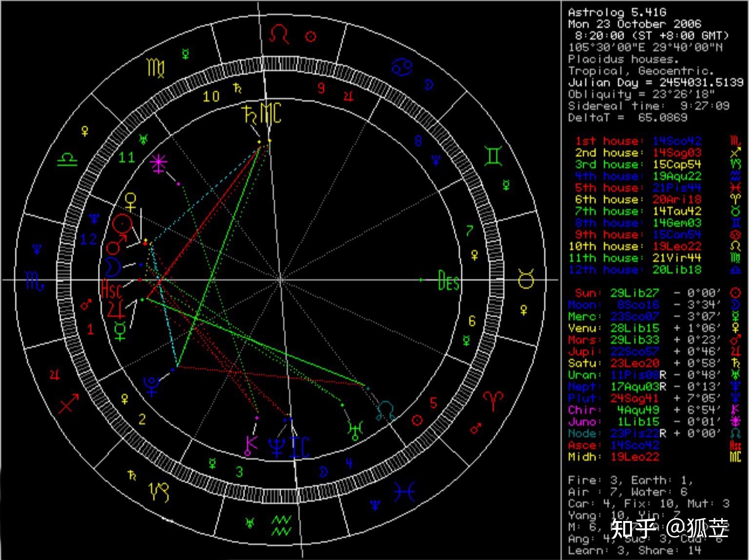Image resolution: width=749 pixels, height=560 pixels.
Task: Click the 'Astrolog 5.41G' title text
Action: (x=617, y=12)
